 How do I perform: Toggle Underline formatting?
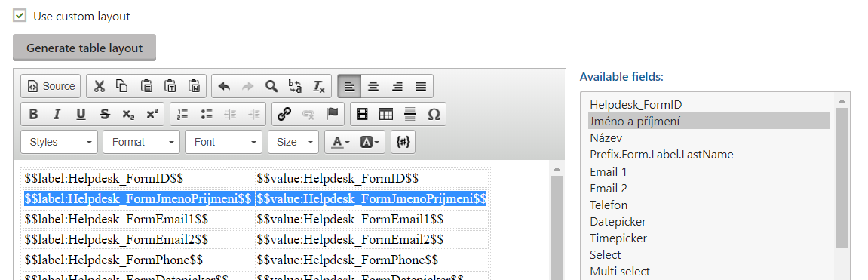coord(81,114)
